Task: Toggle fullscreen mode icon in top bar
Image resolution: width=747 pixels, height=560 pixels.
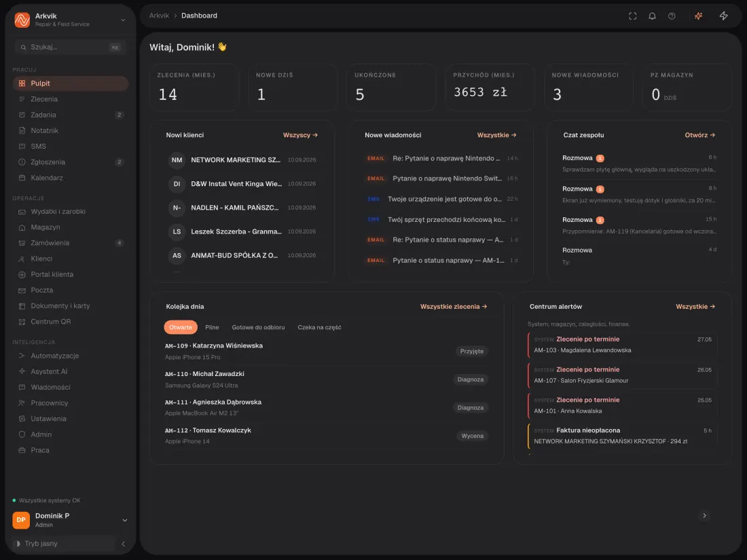Action: [x=633, y=16]
